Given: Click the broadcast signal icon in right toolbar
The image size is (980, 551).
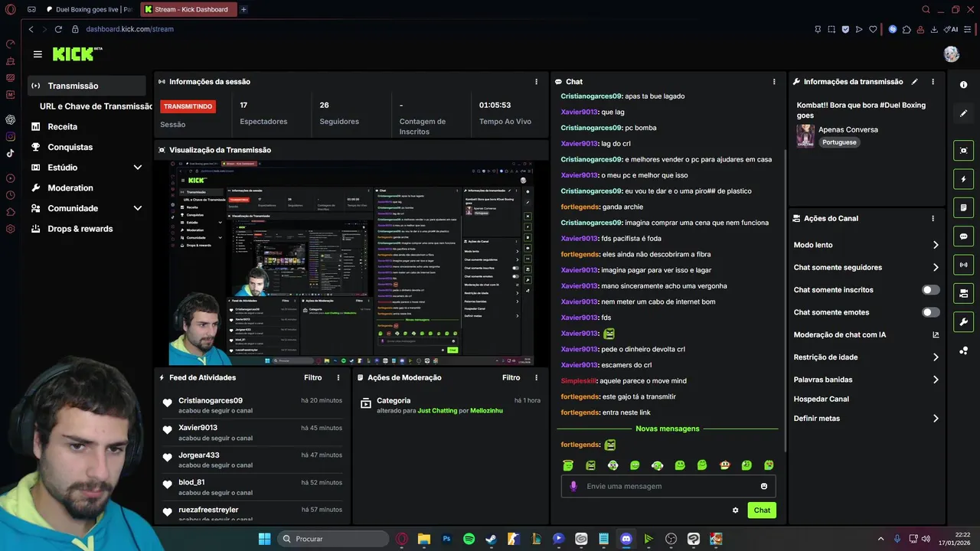Looking at the screenshot, I should [963, 265].
